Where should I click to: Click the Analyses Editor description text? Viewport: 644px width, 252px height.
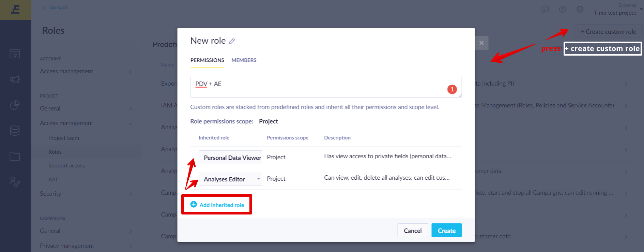coord(387,178)
